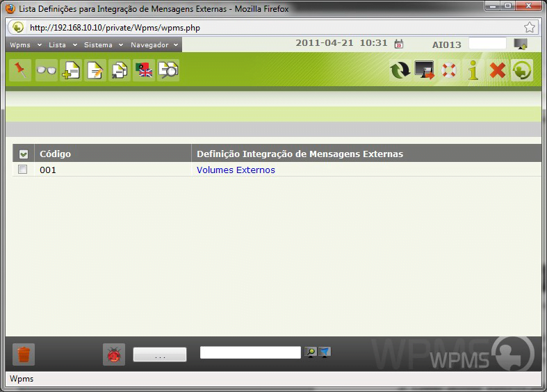Click the orange trash bin icon
547x392 pixels.
[x=24, y=354]
